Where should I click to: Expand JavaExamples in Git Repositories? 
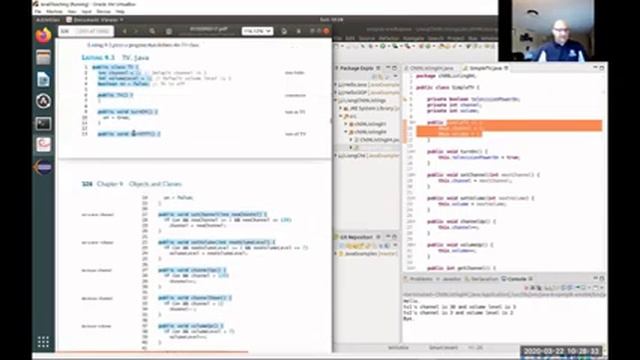337,254
